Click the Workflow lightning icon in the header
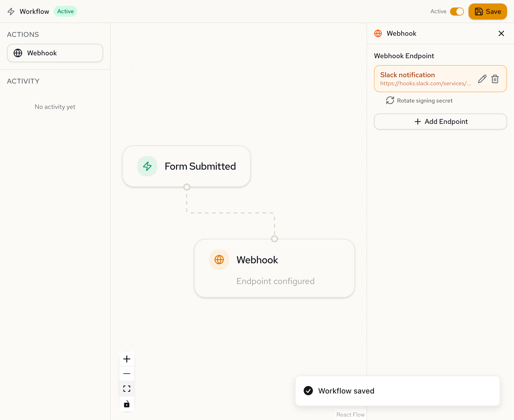This screenshot has width=514, height=420. tap(11, 12)
